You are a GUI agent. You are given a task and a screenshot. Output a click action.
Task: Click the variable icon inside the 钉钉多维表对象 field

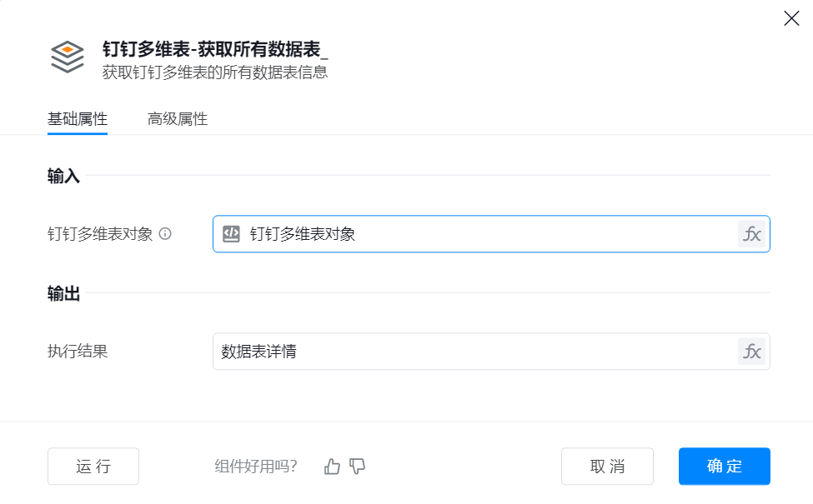[232, 234]
